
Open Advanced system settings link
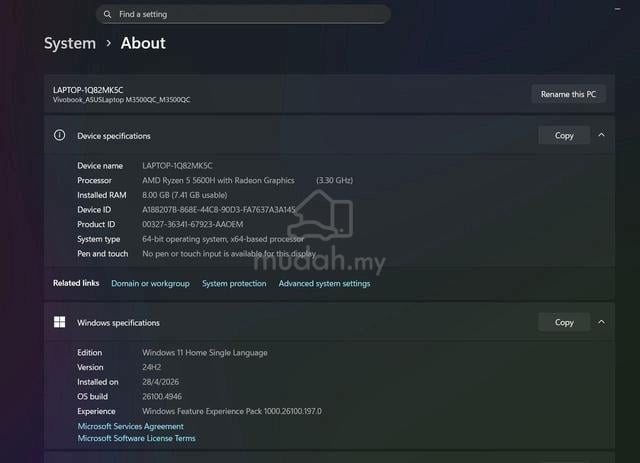[x=324, y=283]
